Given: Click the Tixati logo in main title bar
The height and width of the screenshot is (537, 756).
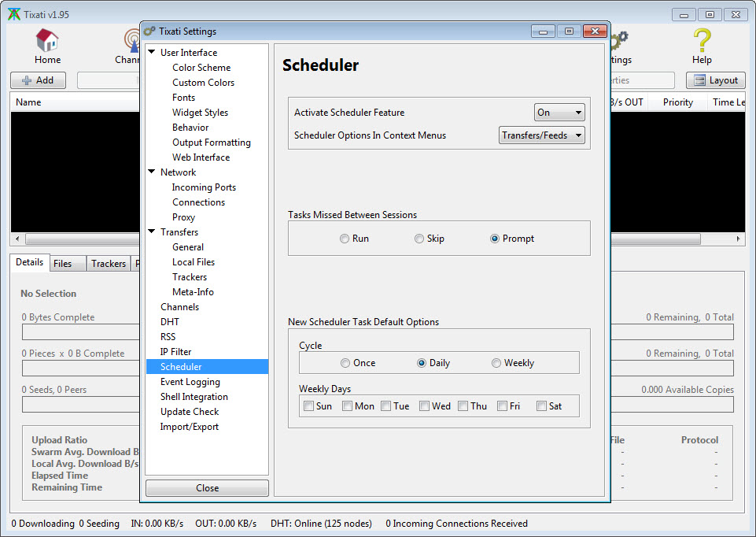Looking at the screenshot, I should 14,14.
